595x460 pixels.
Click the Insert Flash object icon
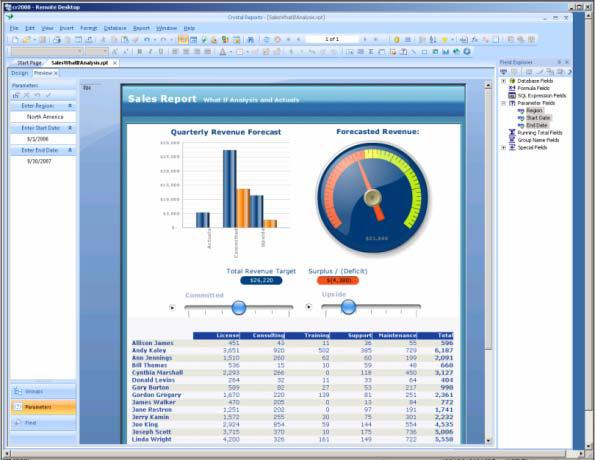467,52
